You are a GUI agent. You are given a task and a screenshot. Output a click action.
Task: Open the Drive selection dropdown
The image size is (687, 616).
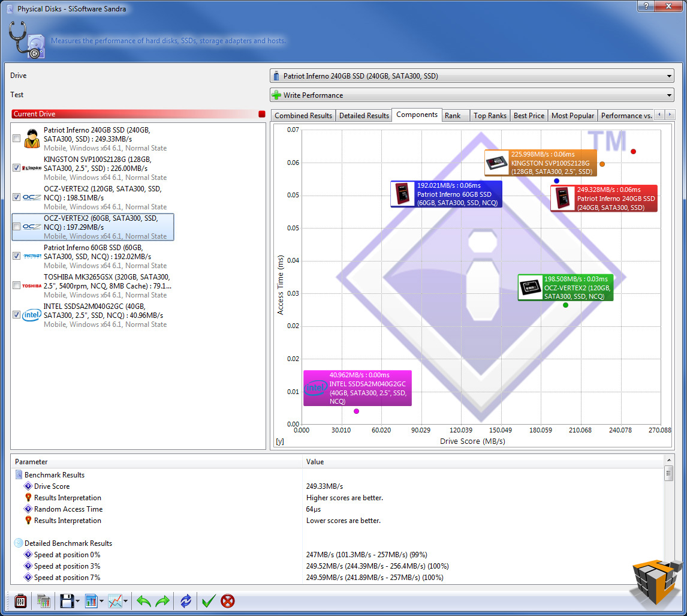472,76
